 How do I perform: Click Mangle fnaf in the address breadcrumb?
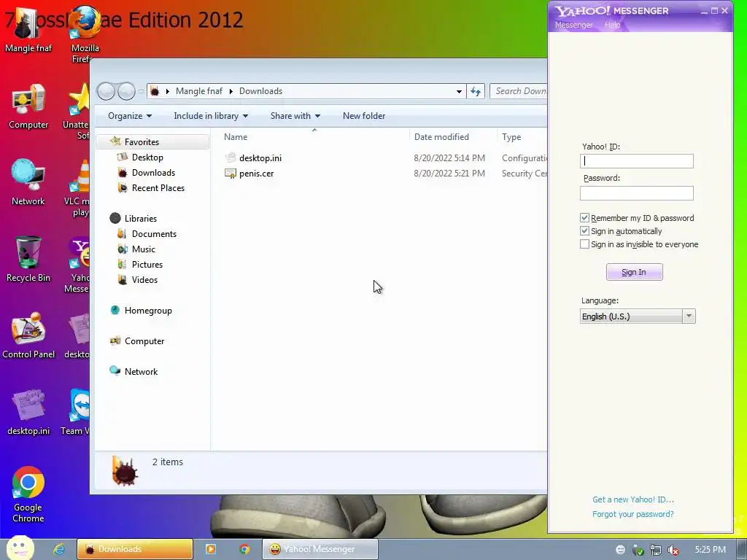[199, 91]
